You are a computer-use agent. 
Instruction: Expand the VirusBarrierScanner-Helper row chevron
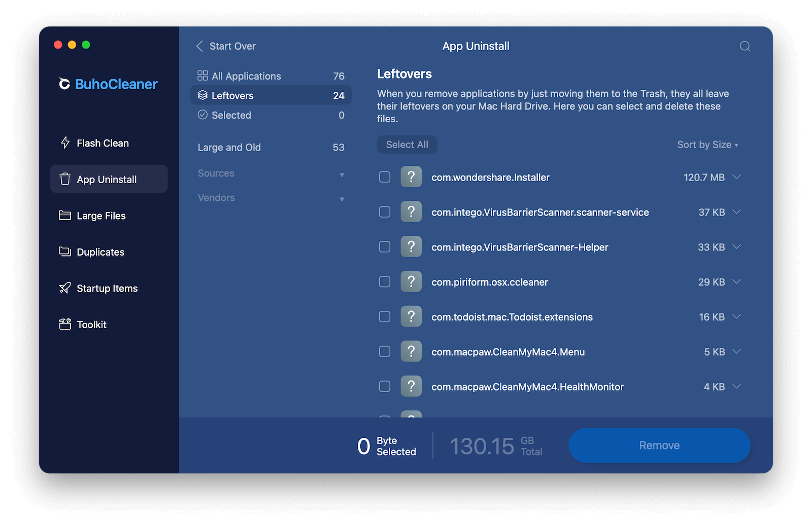737,247
